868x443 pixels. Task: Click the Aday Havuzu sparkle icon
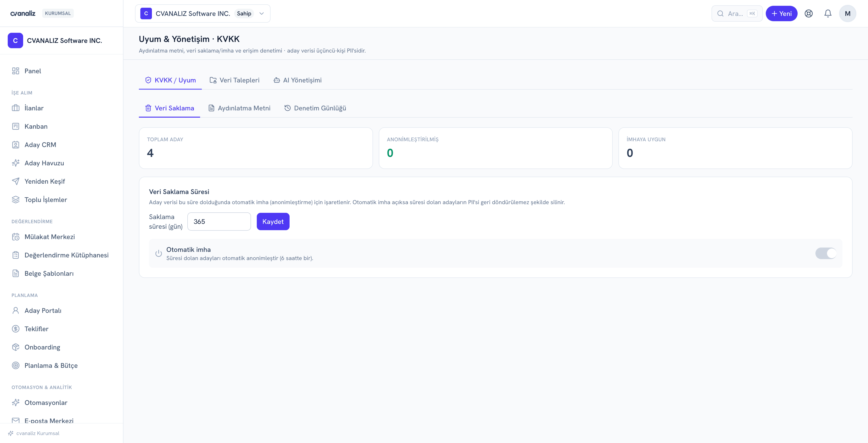pos(15,163)
